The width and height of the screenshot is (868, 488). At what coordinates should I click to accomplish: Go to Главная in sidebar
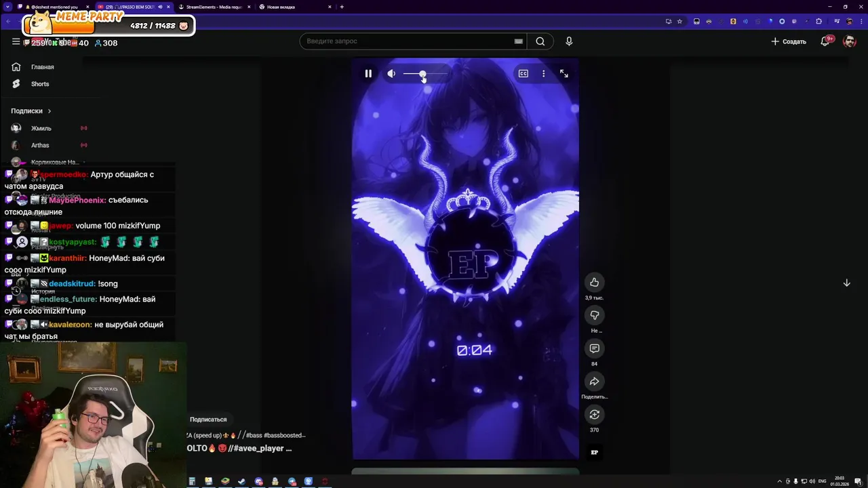click(42, 67)
